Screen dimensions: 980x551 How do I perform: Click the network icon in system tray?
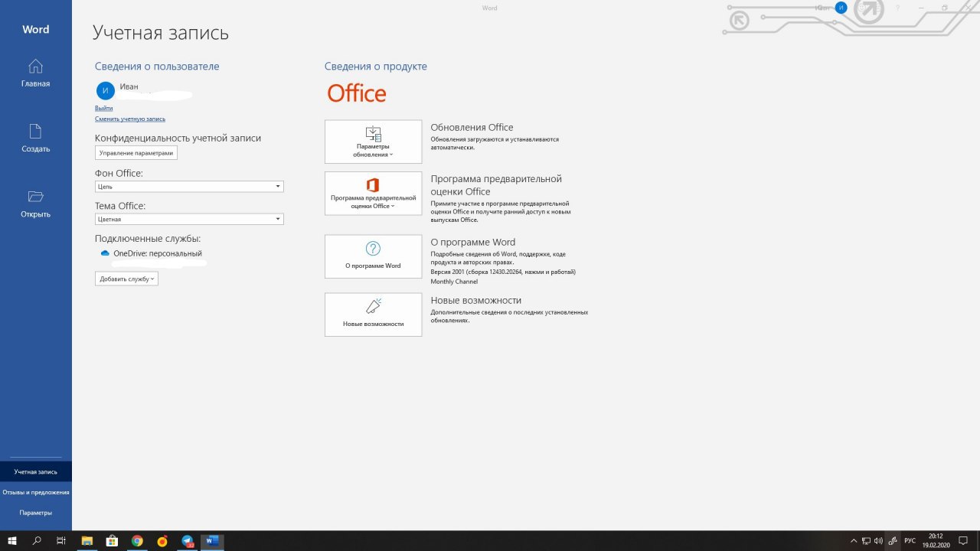tap(867, 541)
